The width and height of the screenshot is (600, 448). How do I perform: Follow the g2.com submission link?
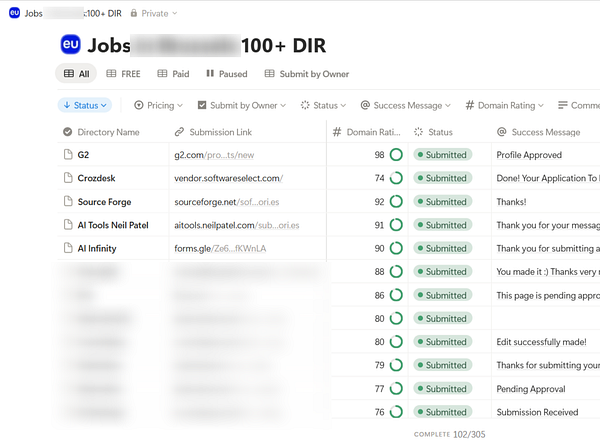point(214,155)
